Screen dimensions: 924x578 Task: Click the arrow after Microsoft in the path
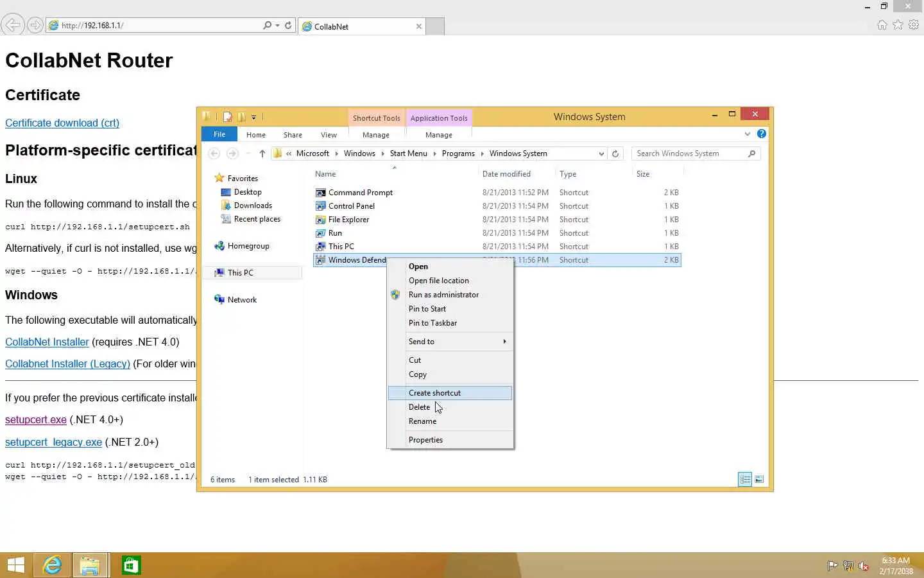tap(336, 153)
